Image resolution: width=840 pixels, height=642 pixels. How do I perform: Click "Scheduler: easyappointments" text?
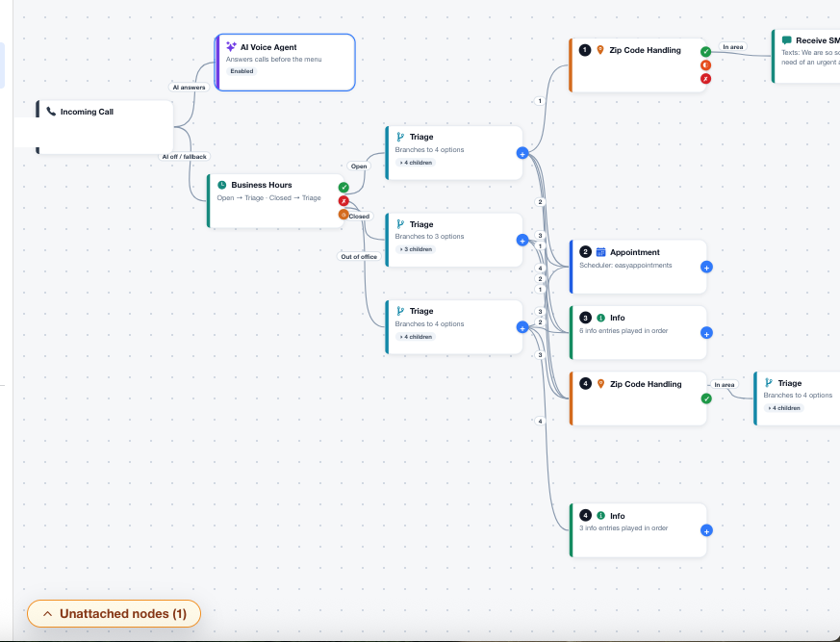coord(625,266)
